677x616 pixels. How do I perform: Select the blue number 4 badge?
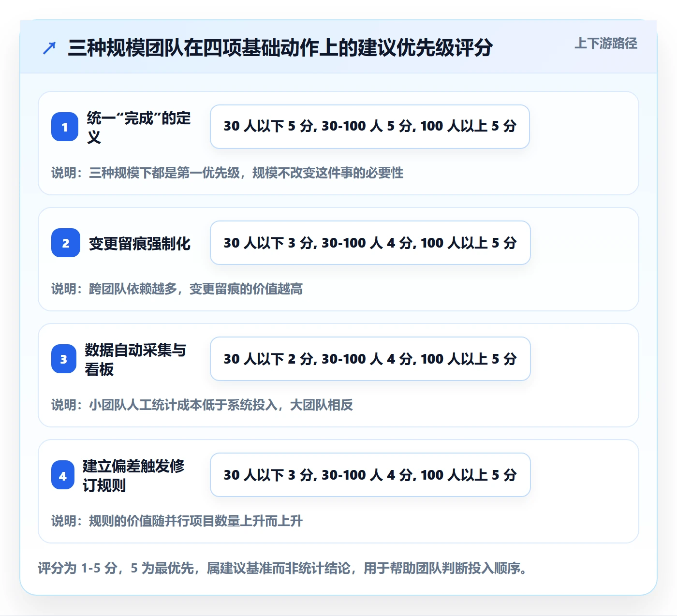[63, 475]
